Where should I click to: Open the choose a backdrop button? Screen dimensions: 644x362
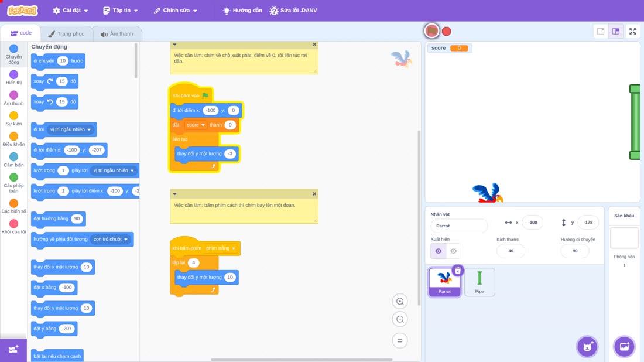point(624,346)
